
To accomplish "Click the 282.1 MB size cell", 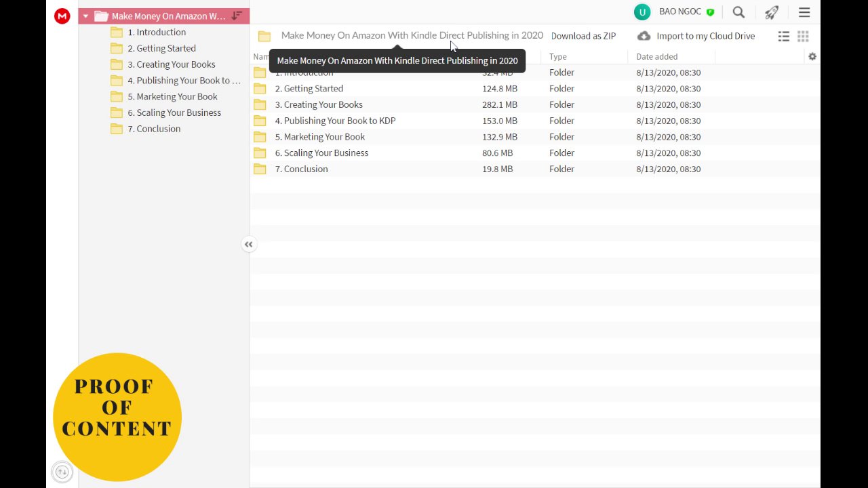I will 500,104.
